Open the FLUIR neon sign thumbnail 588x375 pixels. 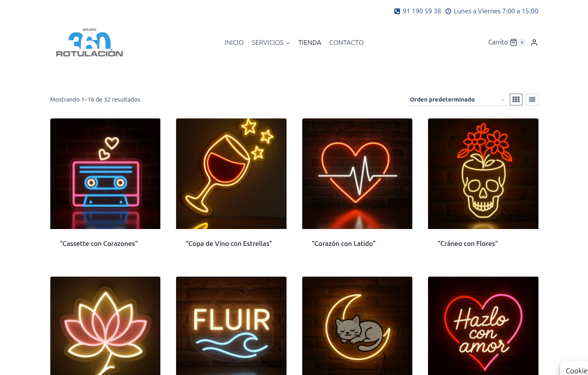231,326
